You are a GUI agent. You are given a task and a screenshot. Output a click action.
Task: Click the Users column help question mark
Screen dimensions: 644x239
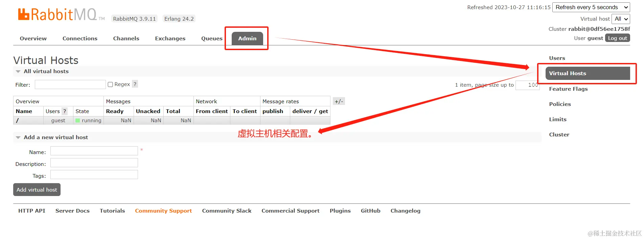click(x=65, y=111)
